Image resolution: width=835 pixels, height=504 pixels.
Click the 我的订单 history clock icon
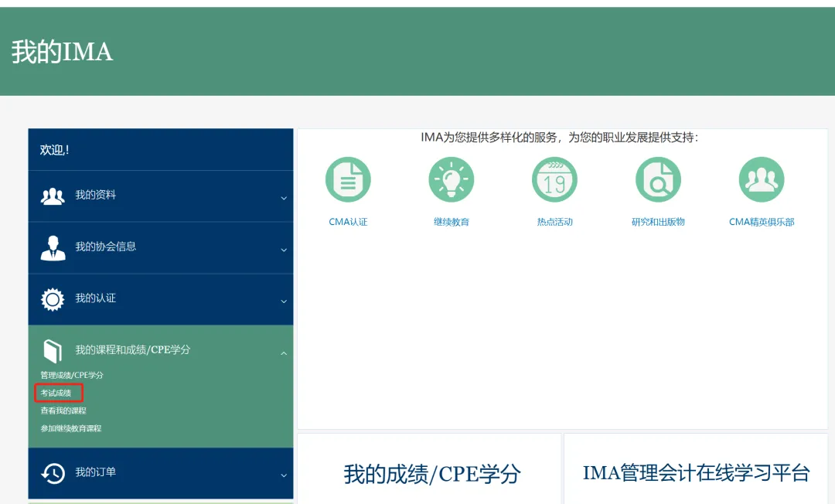53,473
